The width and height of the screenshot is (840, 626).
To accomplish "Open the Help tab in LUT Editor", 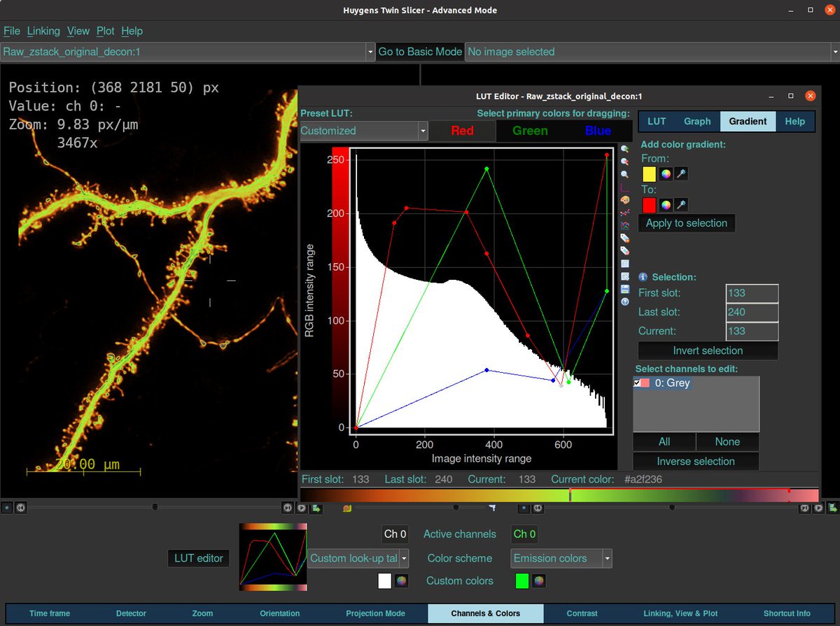I will (x=795, y=121).
